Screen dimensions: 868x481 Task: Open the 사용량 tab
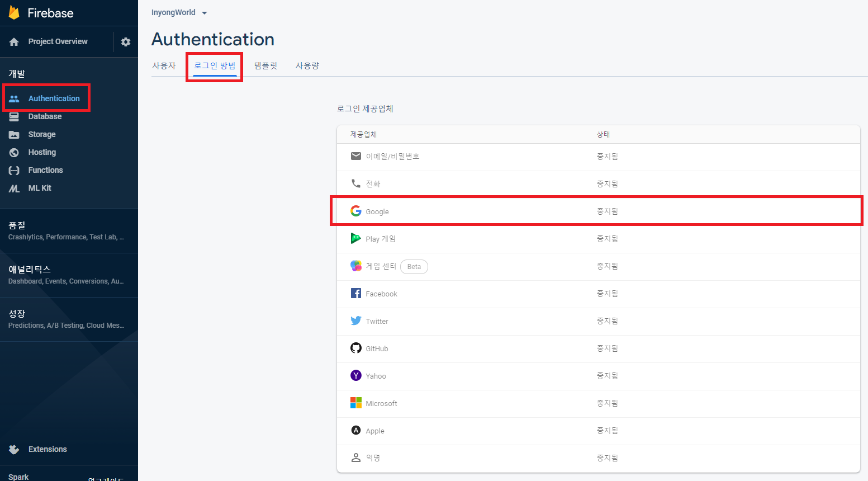[x=307, y=65]
